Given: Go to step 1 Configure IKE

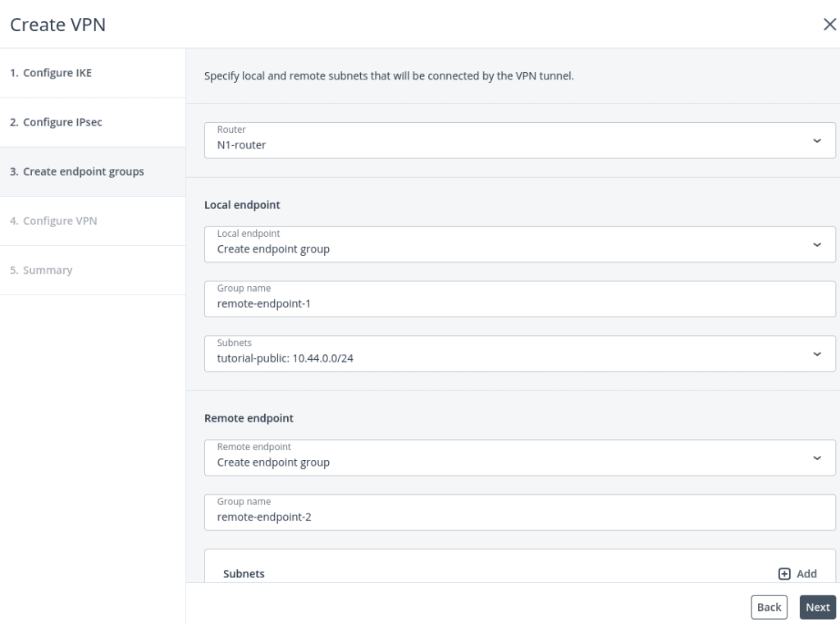Looking at the screenshot, I should pyautogui.click(x=93, y=73).
